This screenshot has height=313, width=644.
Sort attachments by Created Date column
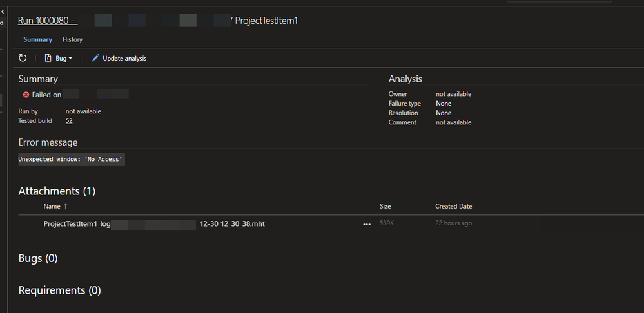(x=453, y=207)
